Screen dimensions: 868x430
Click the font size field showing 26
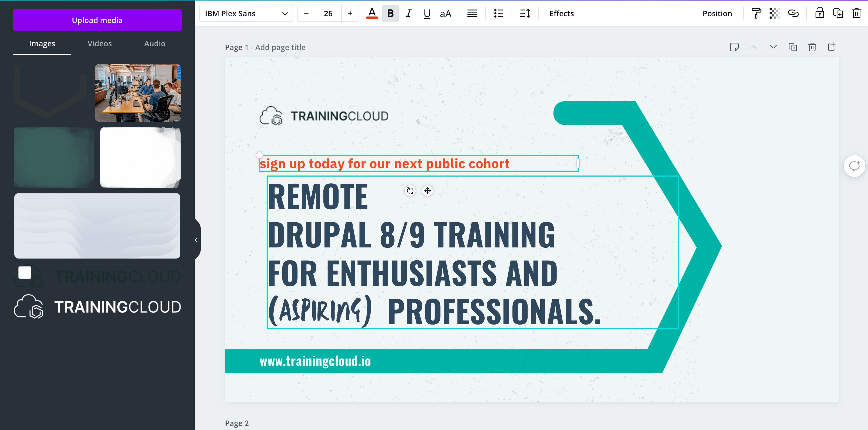coord(328,14)
